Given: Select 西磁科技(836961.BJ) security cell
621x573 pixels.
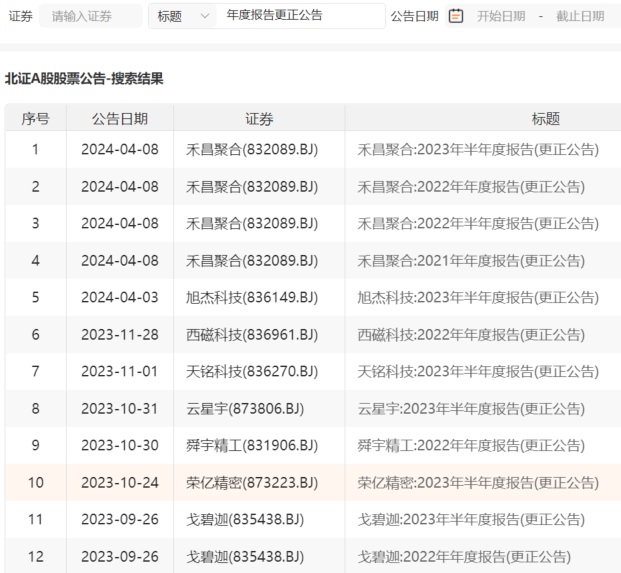Looking at the screenshot, I should click(x=252, y=335).
